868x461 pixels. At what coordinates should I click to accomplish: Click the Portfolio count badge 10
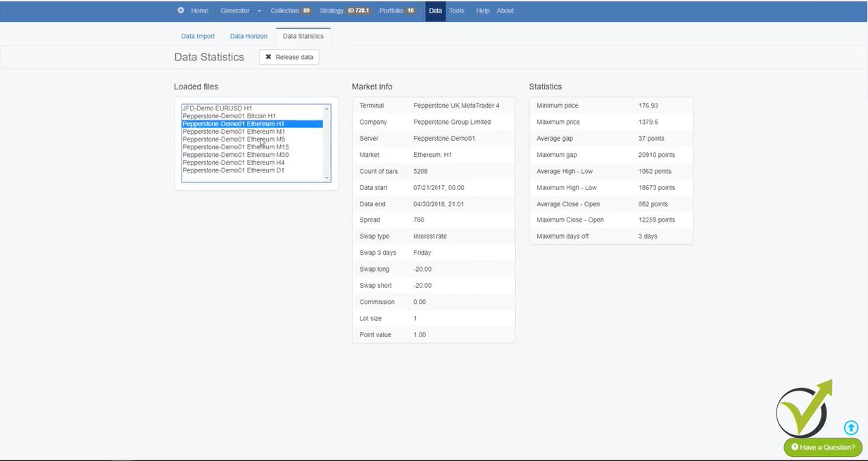[x=410, y=11]
